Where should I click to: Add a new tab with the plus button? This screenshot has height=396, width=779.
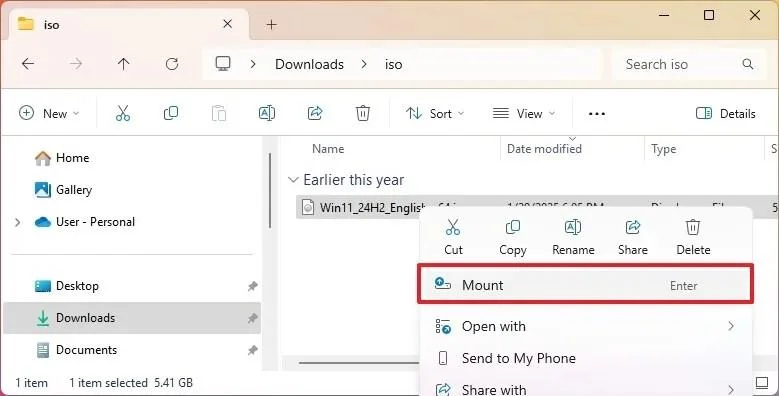point(271,24)
